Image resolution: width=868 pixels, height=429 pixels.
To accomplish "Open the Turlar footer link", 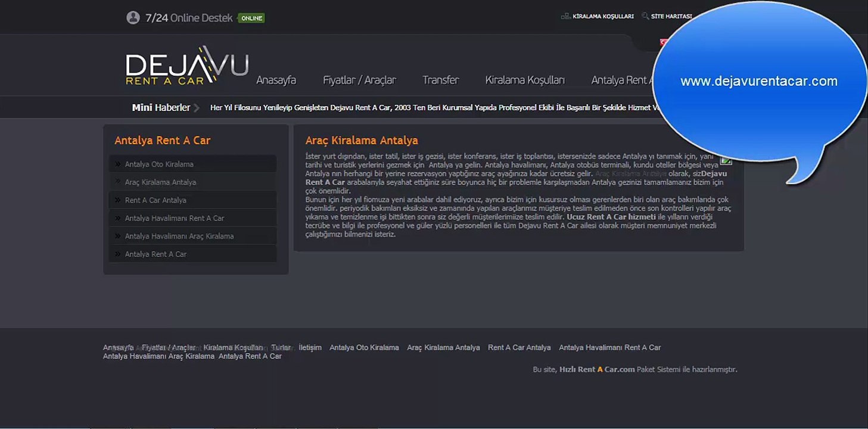I will point(281,347).
